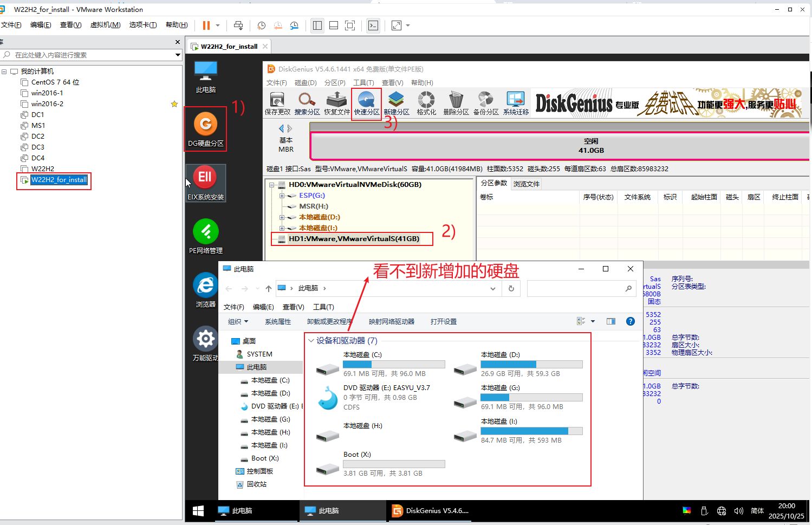Switch to the 浏览文件 tab
This screenshot has height=525, width=812.
pyautogui.click(x=526, y=184)
